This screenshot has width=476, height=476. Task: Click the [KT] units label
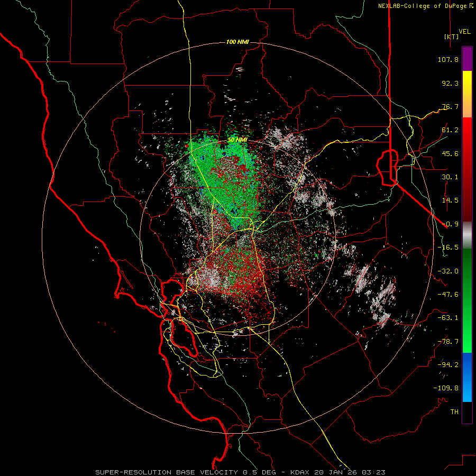point(452,36)
